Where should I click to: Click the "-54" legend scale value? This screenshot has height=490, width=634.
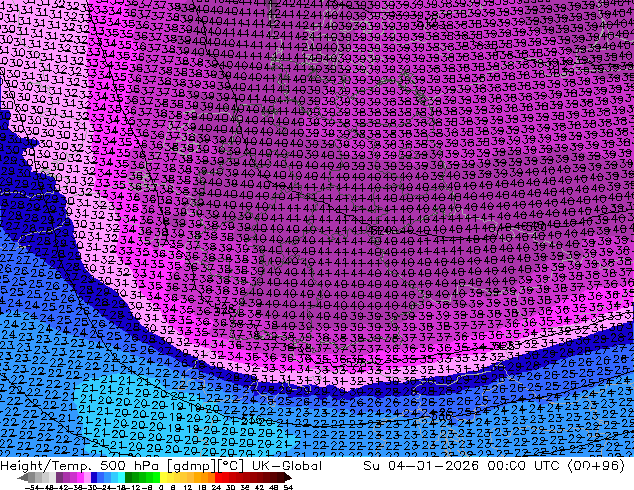coord(32,488)
